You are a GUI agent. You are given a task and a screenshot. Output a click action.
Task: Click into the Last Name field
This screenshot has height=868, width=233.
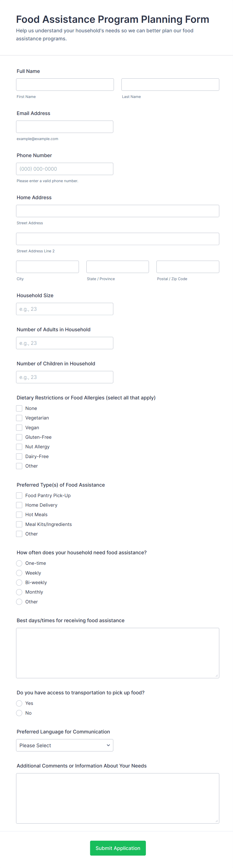point(170,85)
